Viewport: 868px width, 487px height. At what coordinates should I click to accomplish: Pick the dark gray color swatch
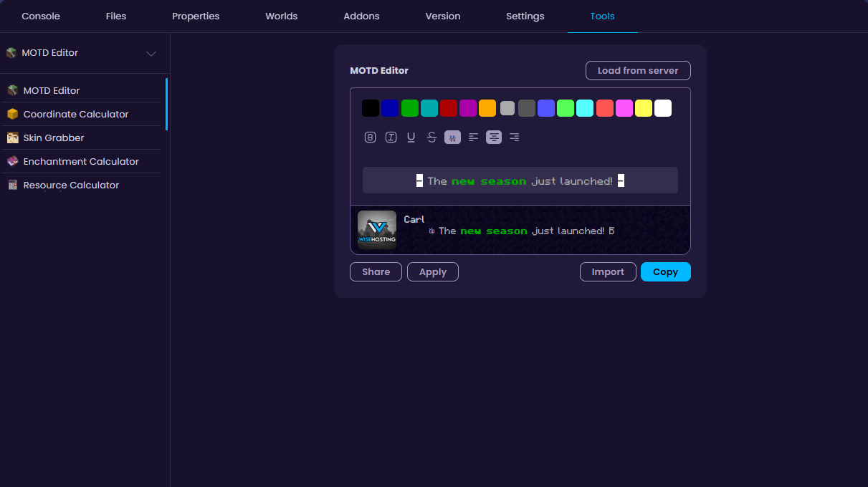click(527, 108)
